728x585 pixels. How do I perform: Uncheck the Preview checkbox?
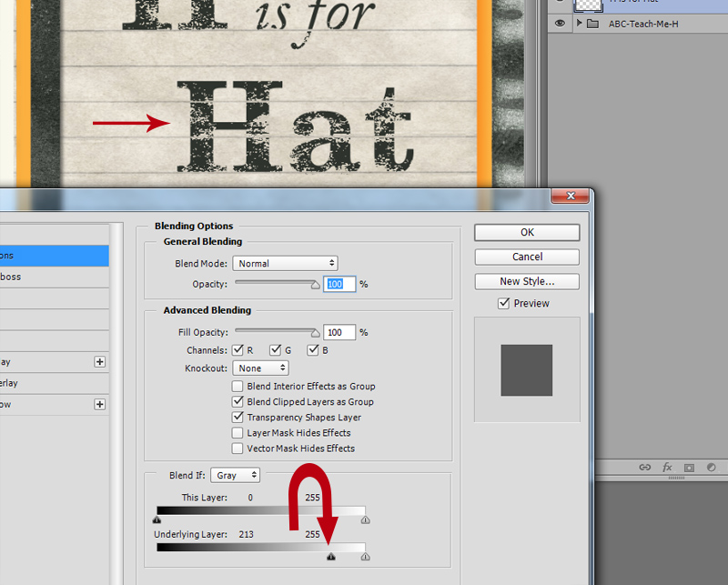tap(504, 303)
